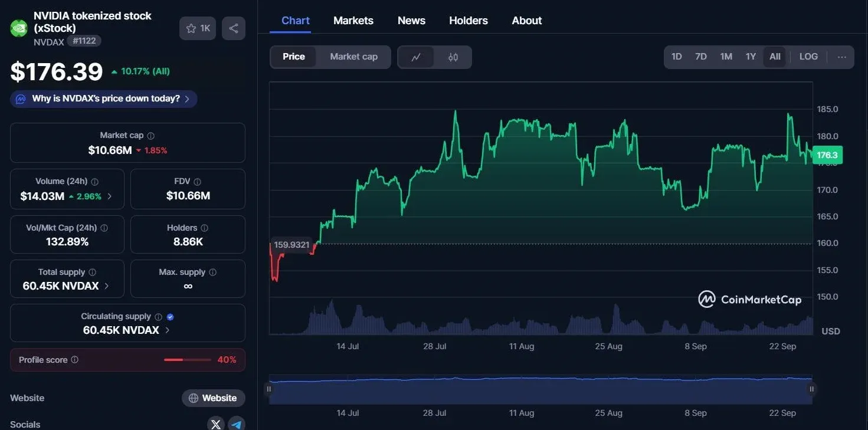Set chart range to 7D
The image size is (868, 430).
[701, 57]
